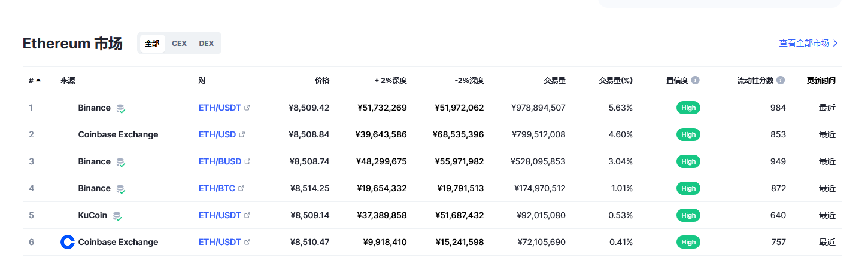Click the +2%深度 column header
This screenshot has width=868, height=257.
point(390,80)
